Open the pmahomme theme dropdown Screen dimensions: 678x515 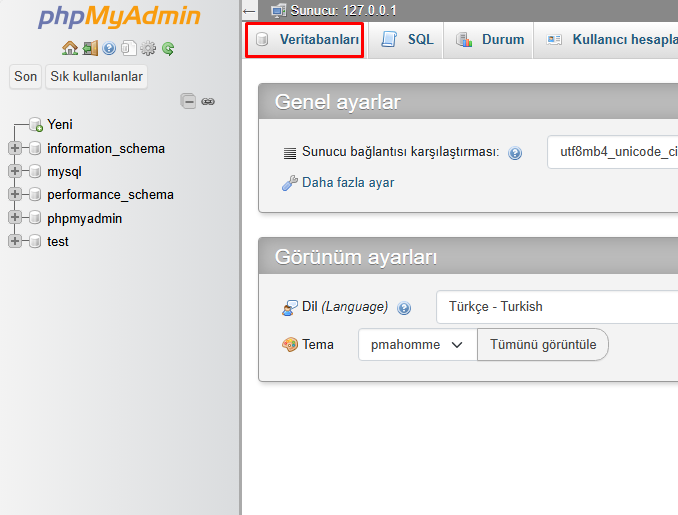tap(417, 345)
